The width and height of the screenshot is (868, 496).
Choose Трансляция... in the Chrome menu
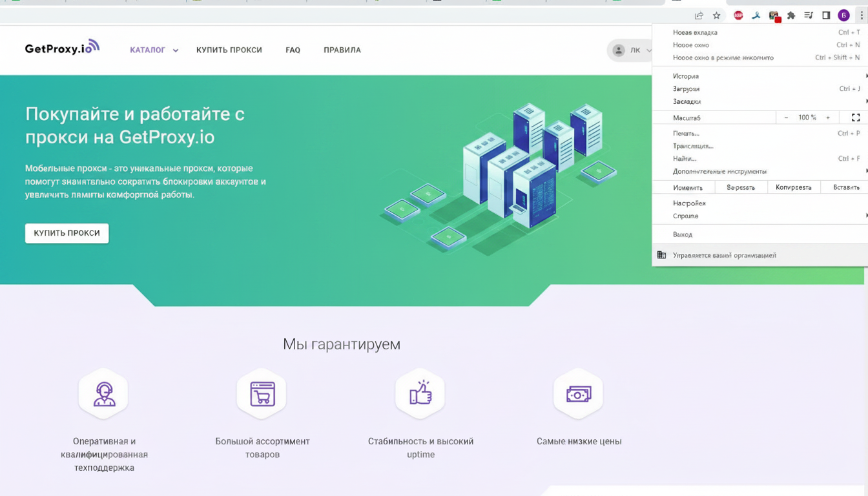(x=760, y=146)
